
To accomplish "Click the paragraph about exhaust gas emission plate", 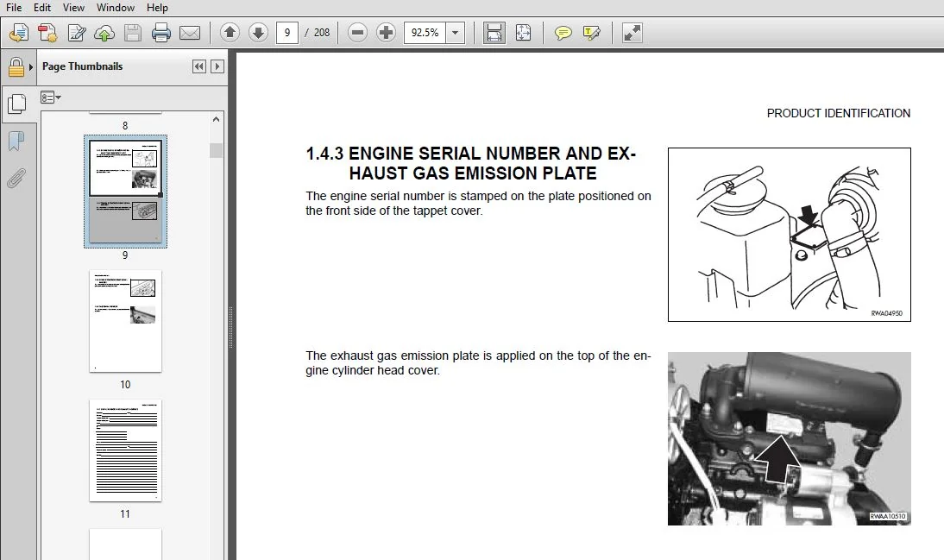I will [x=478, y=363].
